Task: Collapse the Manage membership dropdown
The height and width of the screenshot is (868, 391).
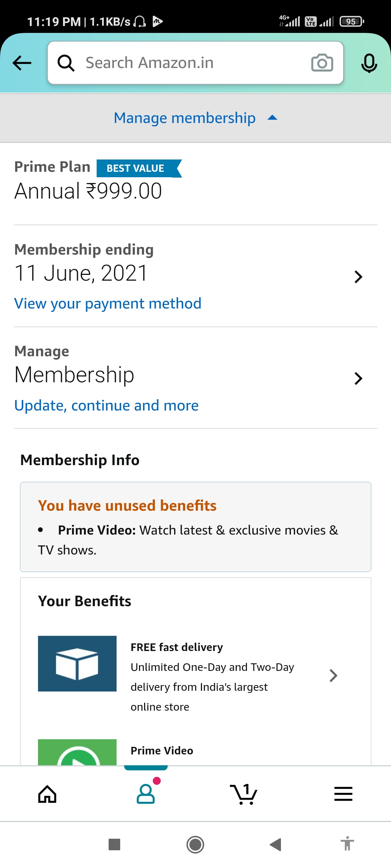Action: coord(195,118)
